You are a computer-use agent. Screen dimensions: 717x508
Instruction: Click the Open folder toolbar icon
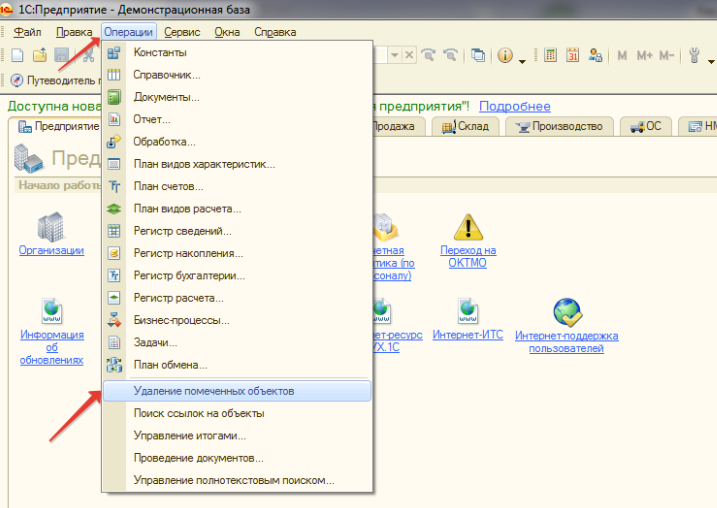pos(39,56)
